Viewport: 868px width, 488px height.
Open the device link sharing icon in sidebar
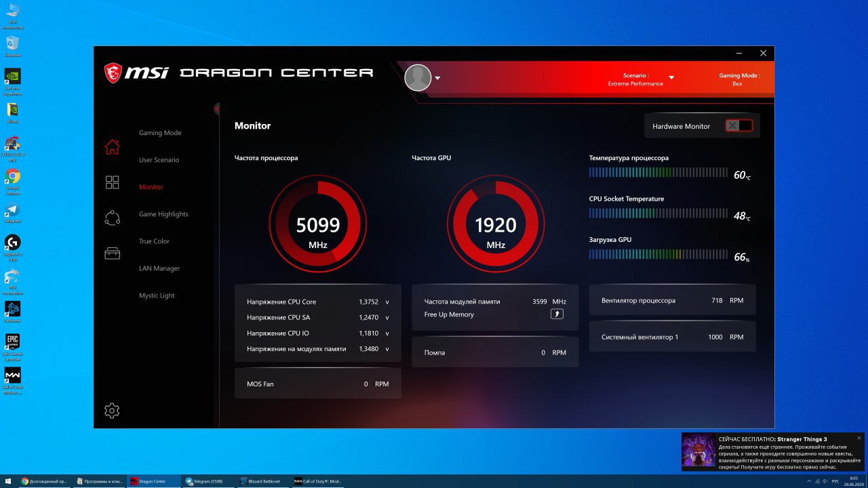pos(112,218)
